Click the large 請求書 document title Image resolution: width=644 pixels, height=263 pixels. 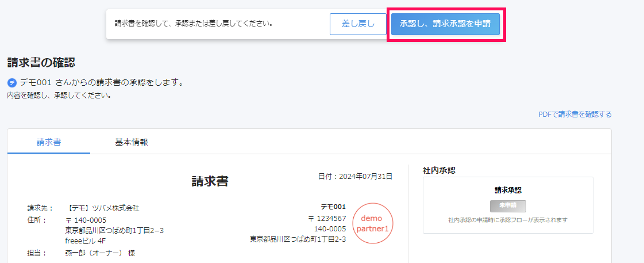tap(210, 182)
